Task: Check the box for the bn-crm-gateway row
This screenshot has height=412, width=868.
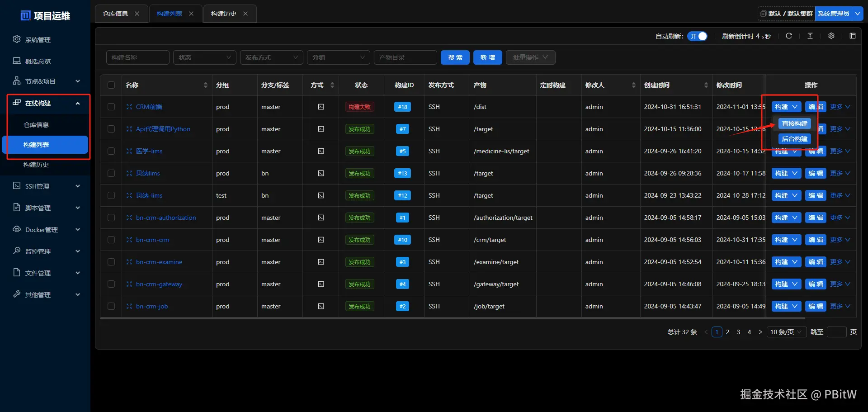Action: point(111,284)
